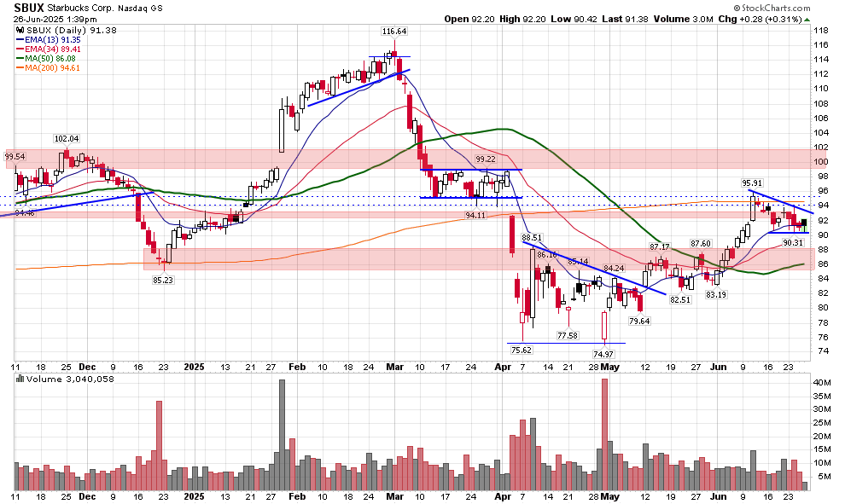Click the bold SBUX ticker title
Viewport: 845px width, 504px height.
click(x=29, y=8)
